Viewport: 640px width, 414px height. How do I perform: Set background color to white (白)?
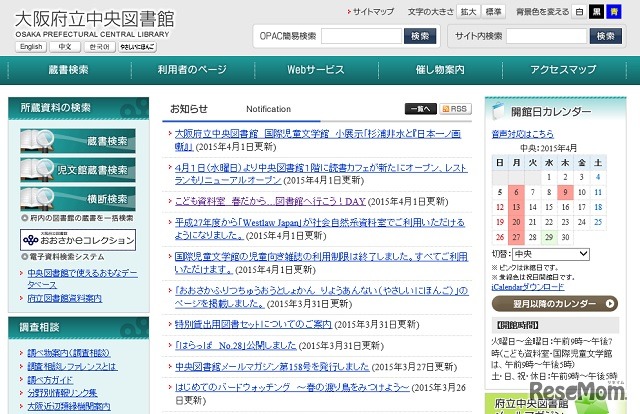point(579,12)
